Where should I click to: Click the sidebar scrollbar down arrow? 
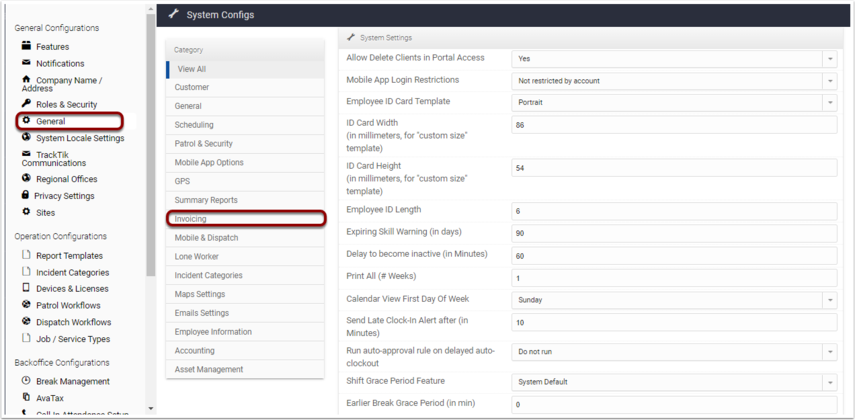click(151, 409)
